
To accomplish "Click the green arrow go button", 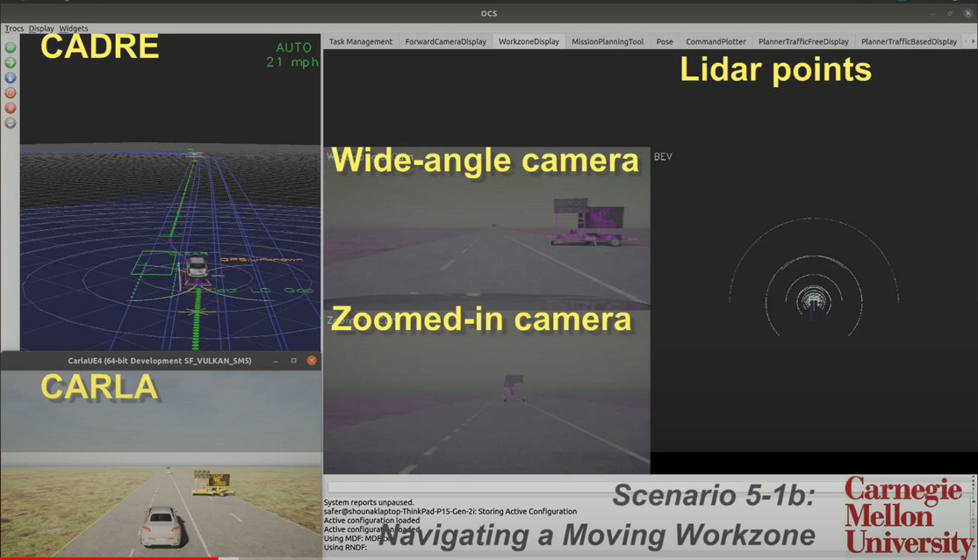I will (11, 63).
